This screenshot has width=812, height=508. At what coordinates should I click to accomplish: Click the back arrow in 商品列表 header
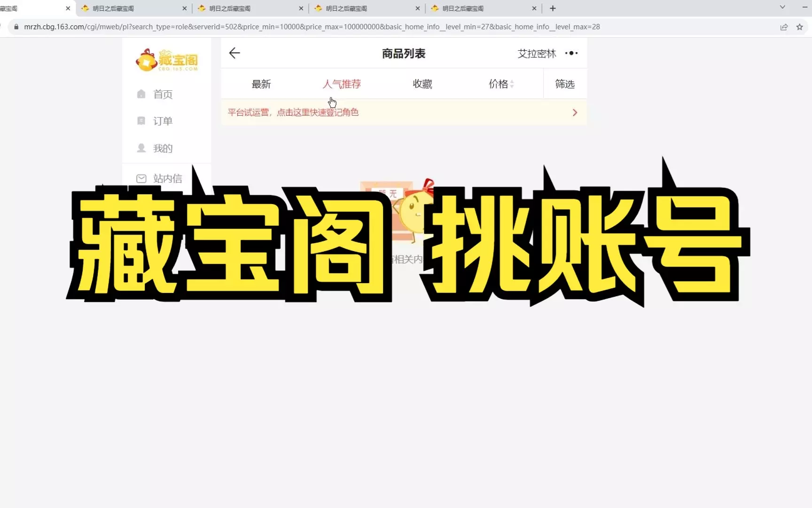pyautogui.click(x=234, y=53)
